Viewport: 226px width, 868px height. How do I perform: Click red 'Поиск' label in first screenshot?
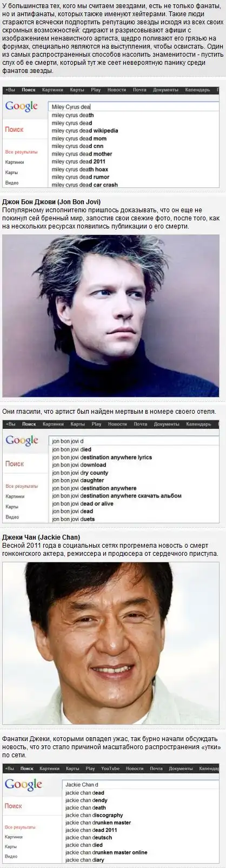[x=14, y=130]
